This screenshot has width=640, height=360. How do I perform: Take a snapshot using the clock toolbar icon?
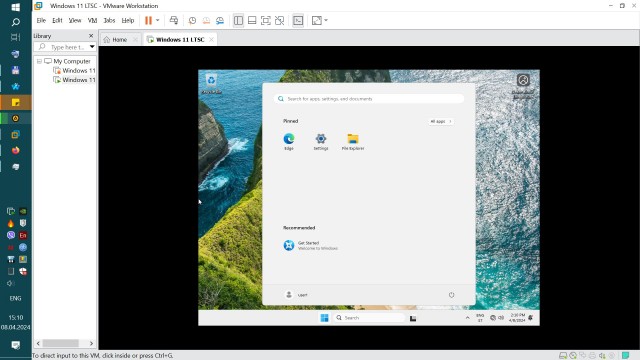(192, 20)
